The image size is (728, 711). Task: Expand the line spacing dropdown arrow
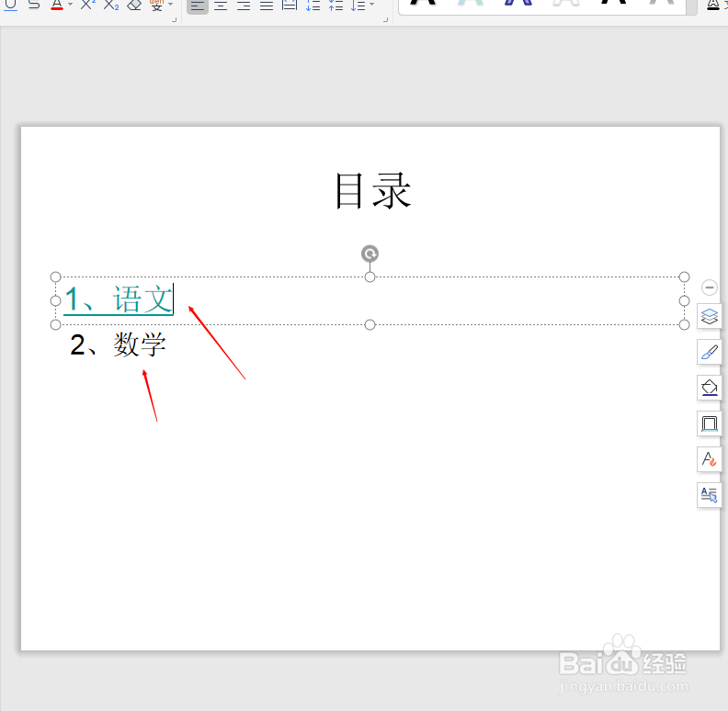pyautogui.click(x=372, y=5)
